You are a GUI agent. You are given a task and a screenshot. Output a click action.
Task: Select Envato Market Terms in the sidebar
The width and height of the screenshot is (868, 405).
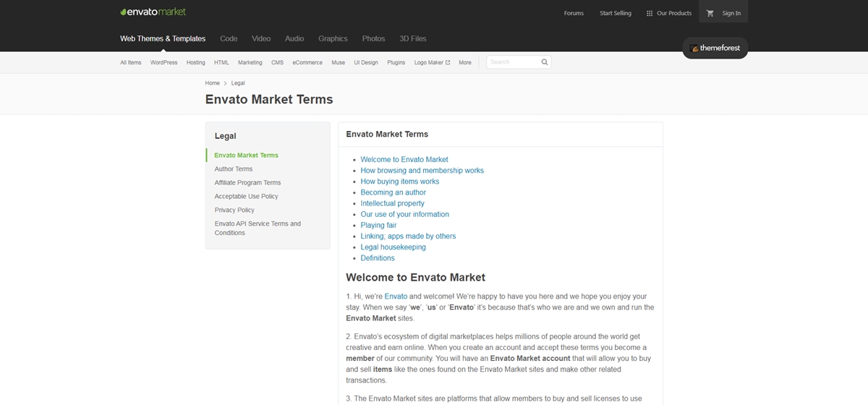point(246,155)
